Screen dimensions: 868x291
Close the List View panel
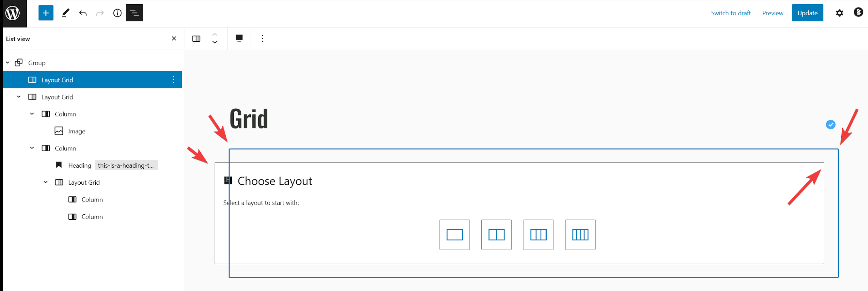coord(174,39)
